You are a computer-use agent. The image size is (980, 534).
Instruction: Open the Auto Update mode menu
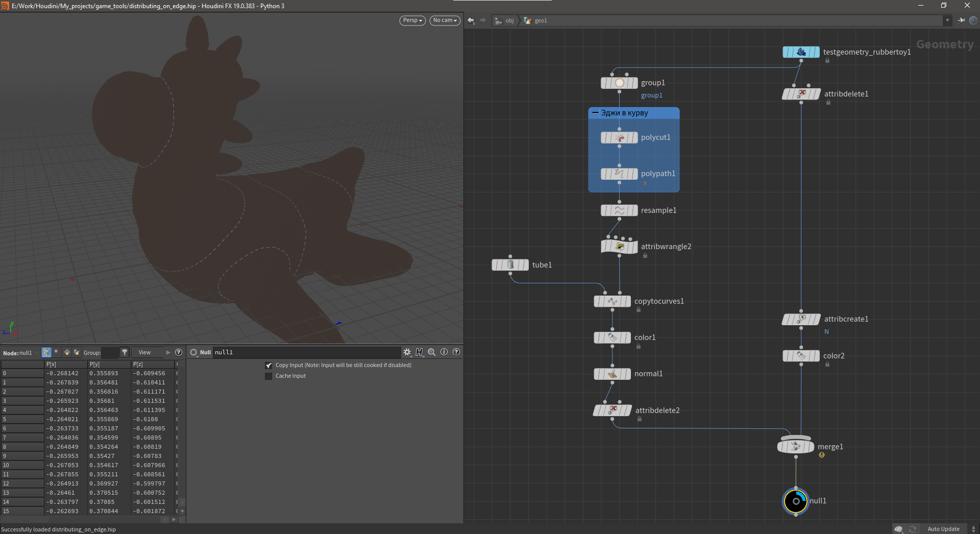click(x=943, y=529)
